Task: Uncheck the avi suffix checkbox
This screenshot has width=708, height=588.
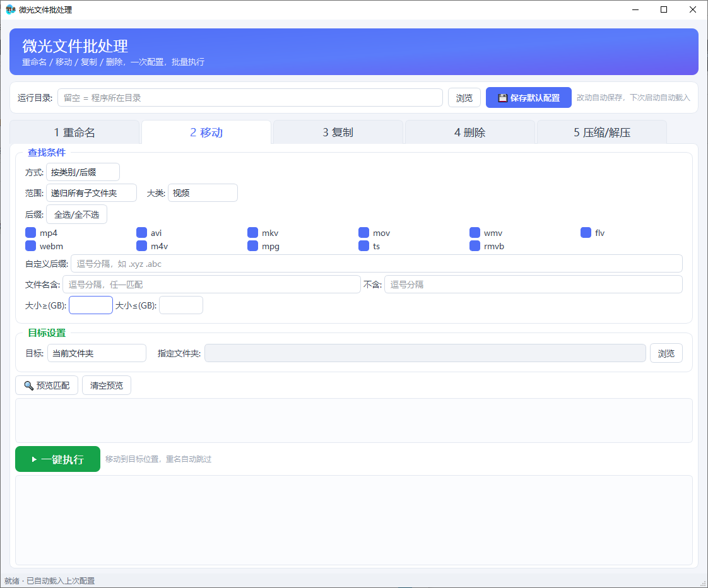Action: 142,233
